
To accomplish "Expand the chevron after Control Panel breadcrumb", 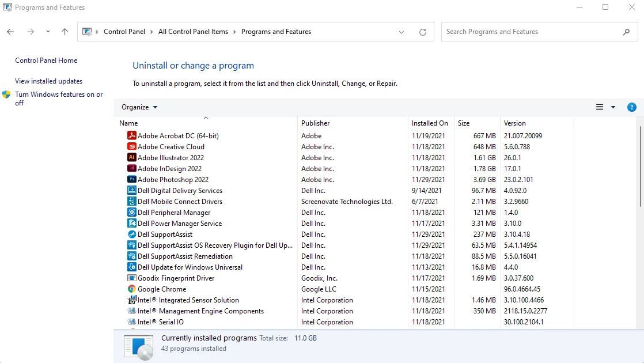I will click(x=151, y=32).
